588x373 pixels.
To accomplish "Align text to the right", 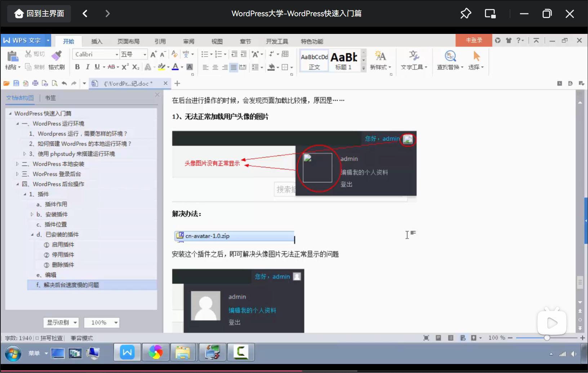I will pos(224,67).
